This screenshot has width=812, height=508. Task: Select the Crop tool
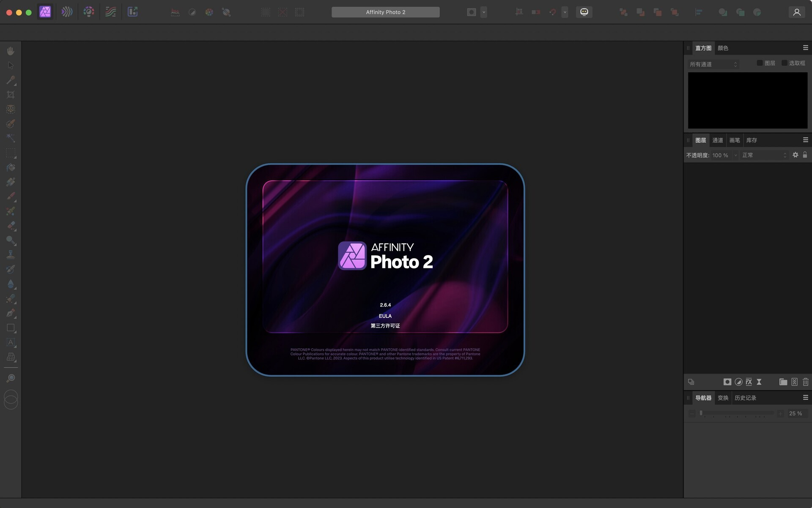point(11,95)
